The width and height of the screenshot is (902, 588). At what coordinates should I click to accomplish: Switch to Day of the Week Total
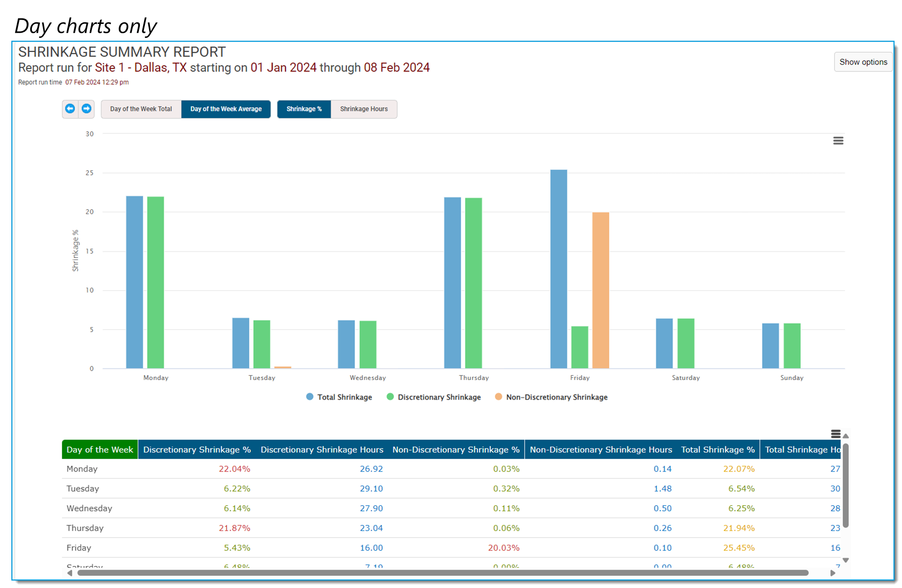click(141, 109)
